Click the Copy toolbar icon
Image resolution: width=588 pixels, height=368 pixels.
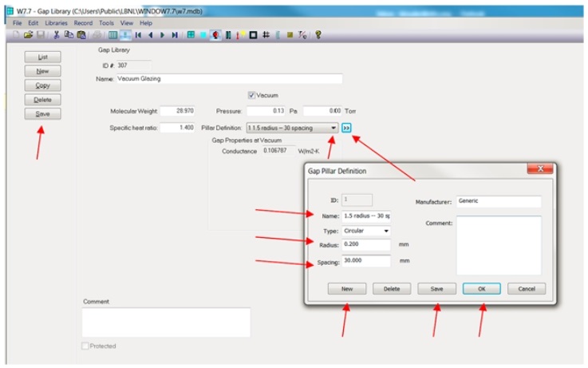click(69, 35)
